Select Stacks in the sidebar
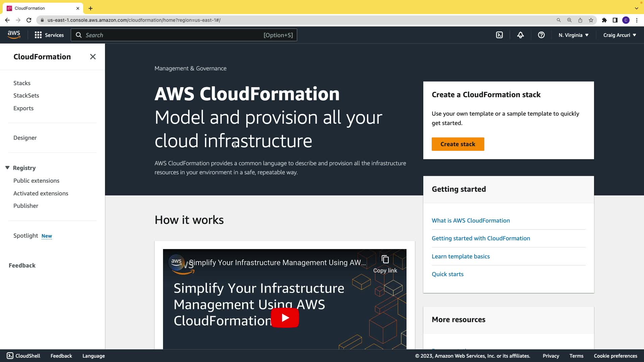The width and height of the screenshot is (644, 362). point(22,83)
